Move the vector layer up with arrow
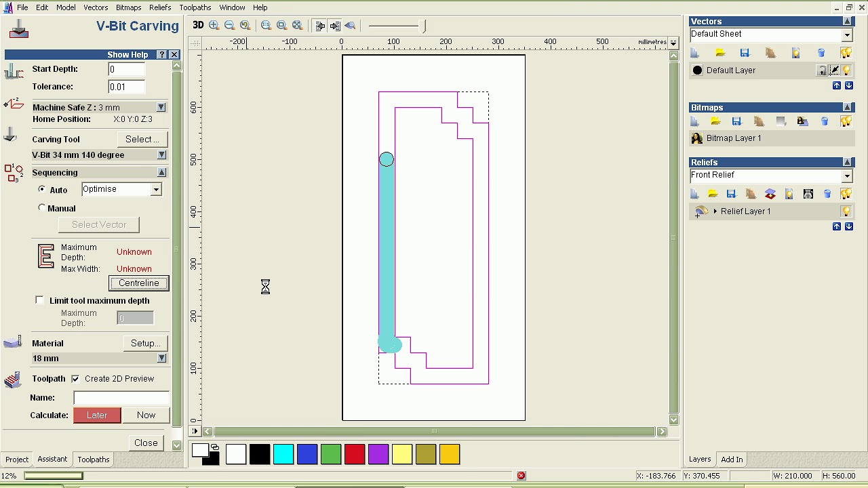The height and width of the screenshot is (488, 868). coord(837,85)
